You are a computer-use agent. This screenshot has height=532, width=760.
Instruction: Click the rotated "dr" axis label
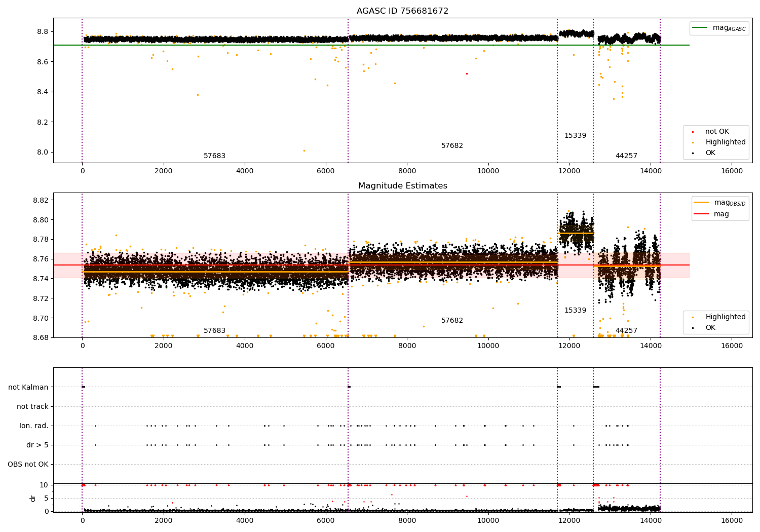coord(33,498)
